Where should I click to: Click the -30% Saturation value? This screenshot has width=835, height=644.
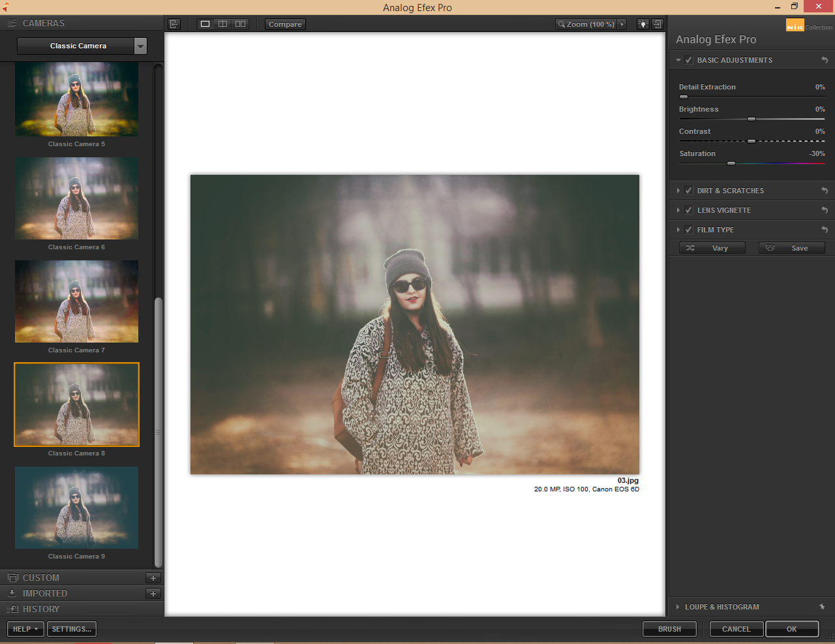point(817,153)
